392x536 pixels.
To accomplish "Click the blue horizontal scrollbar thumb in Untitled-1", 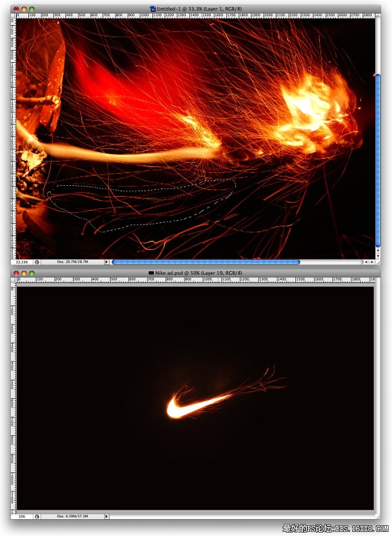I will [205, 262].
